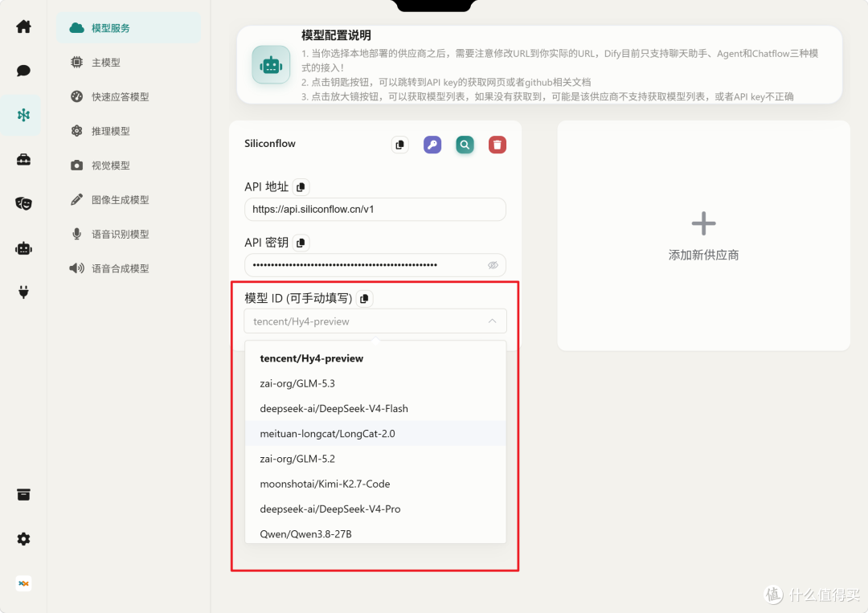Click the Siliconflow provider title
The height and width of the screenshot is (613, 868).
pyautogui.click(x=270, y=143)
